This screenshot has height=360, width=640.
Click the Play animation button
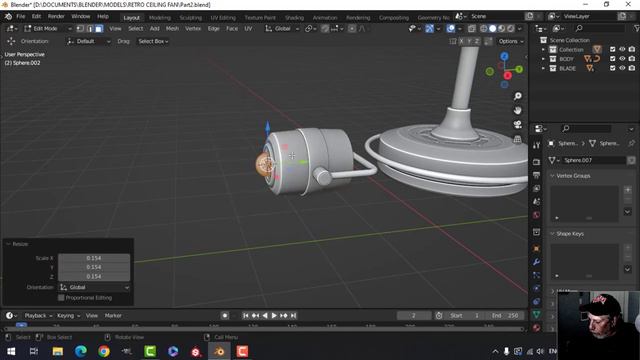[x=274, y=316]
